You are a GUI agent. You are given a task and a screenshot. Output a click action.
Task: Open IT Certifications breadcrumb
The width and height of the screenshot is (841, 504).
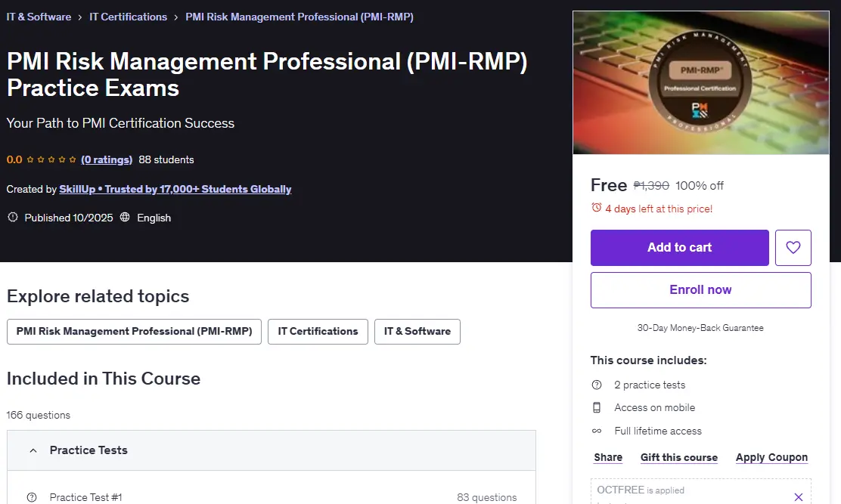pyautogui.click(x=128, y=17)
